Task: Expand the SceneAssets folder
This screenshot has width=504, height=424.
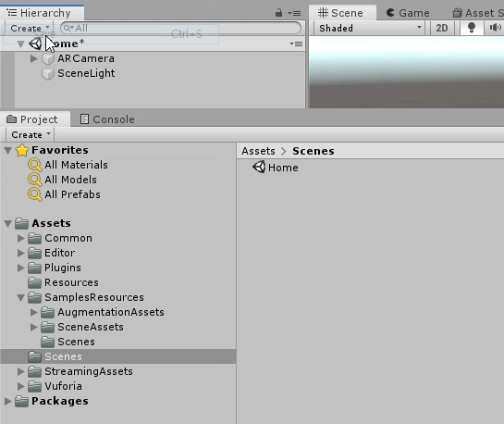Action: (x=33, y=327)
